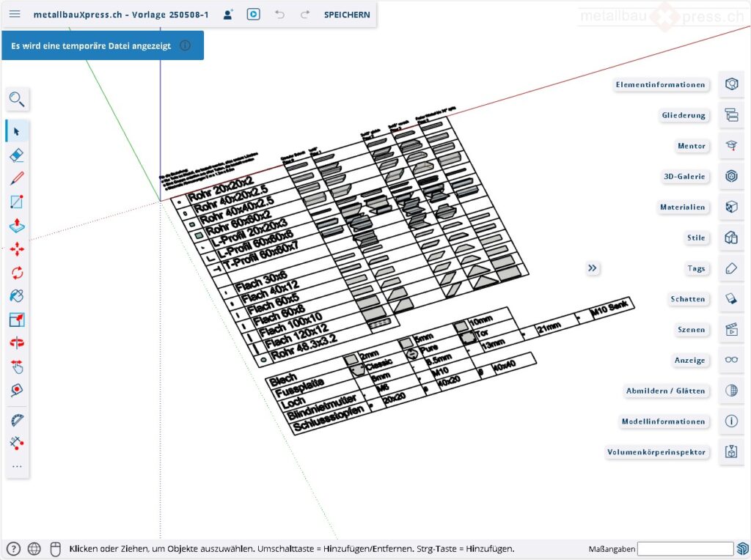Click the play presentation icon
The image size is (751, 560).
click(253, 15)
